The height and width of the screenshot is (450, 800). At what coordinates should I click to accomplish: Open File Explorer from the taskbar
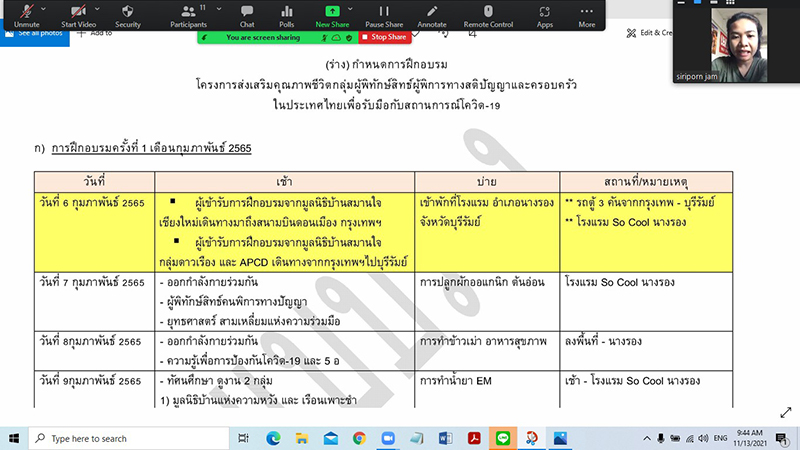(x=302, y=438)
